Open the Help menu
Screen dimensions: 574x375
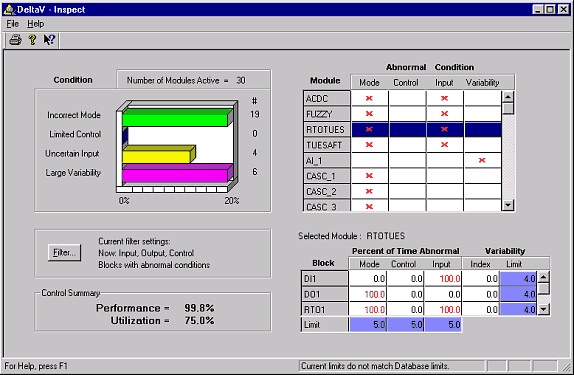(x=36, y=24)
